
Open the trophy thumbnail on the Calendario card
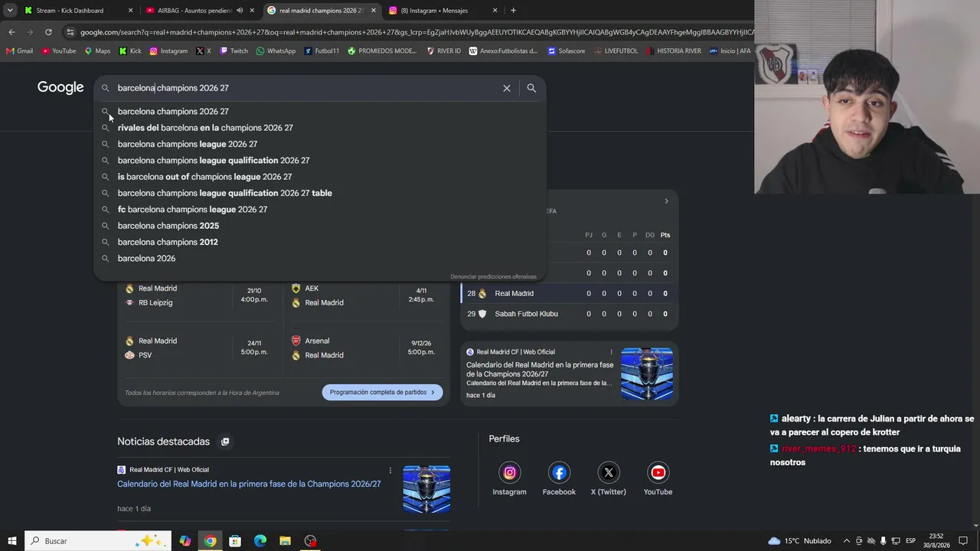tap(647, 374)
